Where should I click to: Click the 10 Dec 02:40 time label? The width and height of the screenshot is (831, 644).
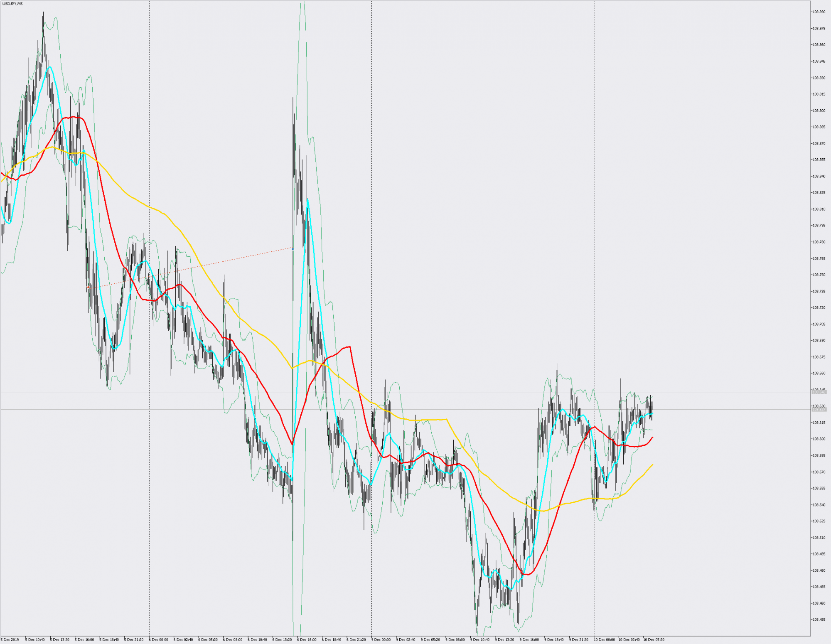point(629,640)
